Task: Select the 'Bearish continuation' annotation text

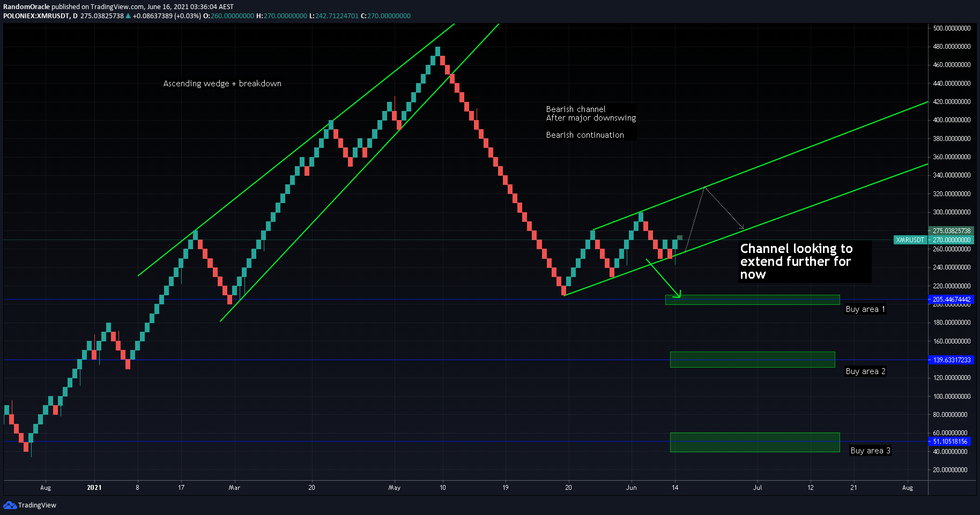Action: (585, 135)
